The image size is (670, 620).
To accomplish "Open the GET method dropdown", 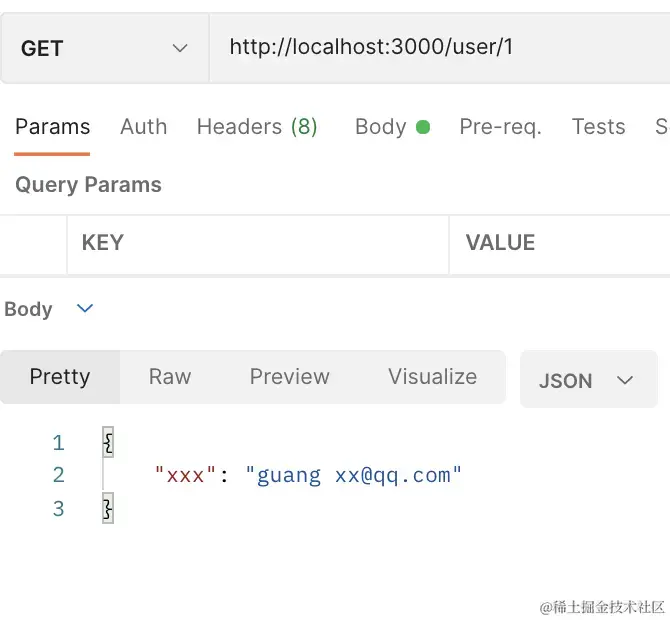I will pos(104,48).
